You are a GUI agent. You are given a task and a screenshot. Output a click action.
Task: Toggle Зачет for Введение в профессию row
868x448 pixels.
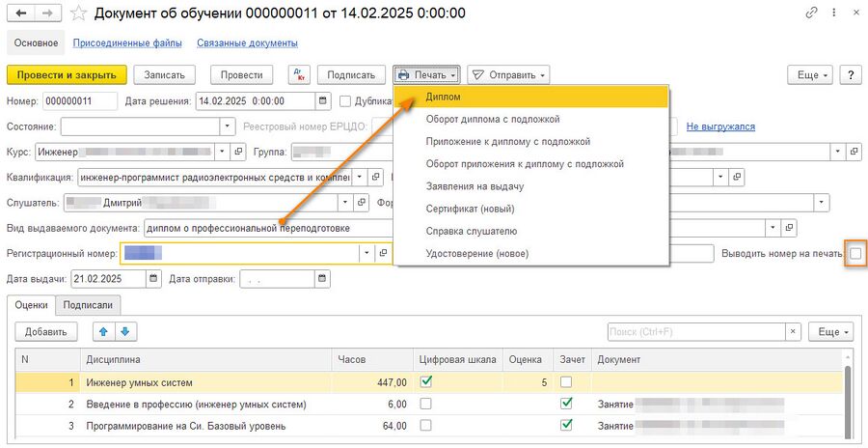pos(566,404)
